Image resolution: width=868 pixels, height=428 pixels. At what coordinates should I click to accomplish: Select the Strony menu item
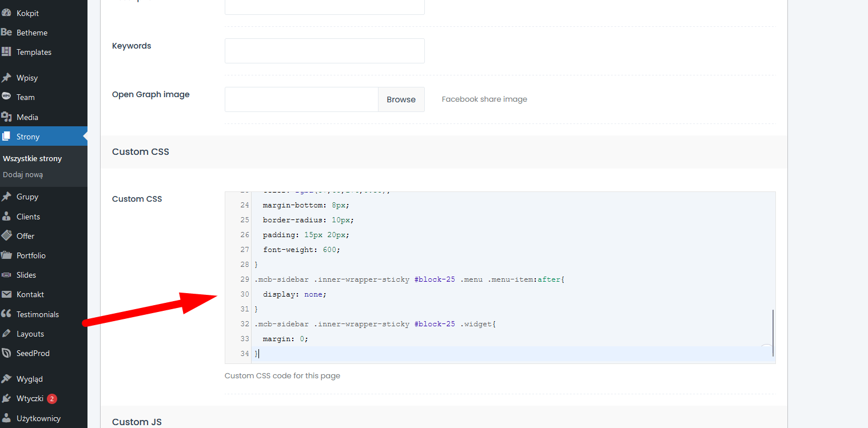click(43, 137)
